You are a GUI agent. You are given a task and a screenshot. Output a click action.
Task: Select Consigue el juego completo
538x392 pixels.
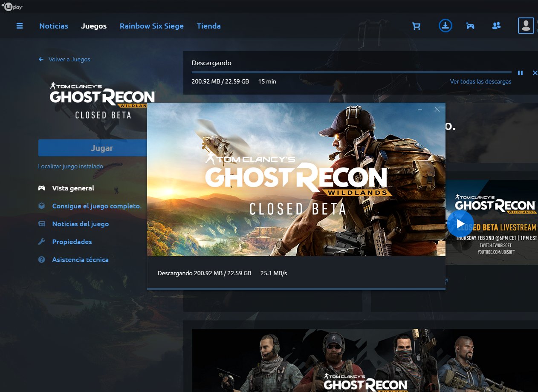tap(97, 206)
